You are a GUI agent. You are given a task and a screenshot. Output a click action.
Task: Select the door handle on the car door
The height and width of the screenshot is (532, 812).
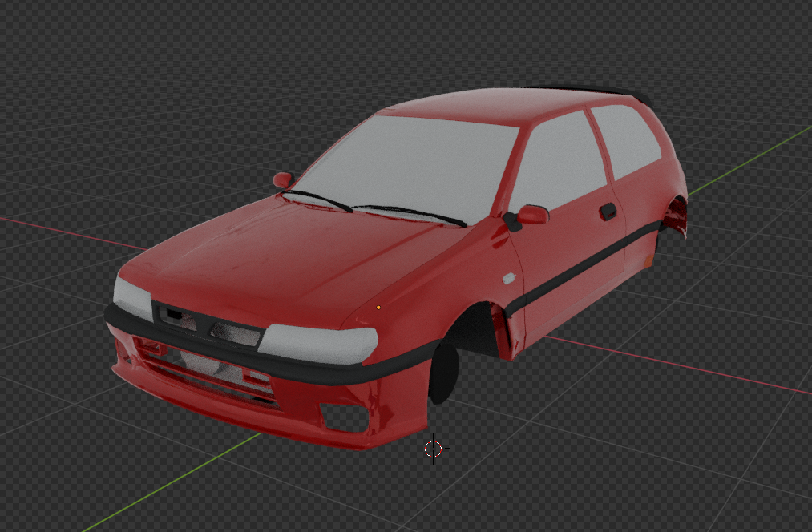(x=608, y=212)
